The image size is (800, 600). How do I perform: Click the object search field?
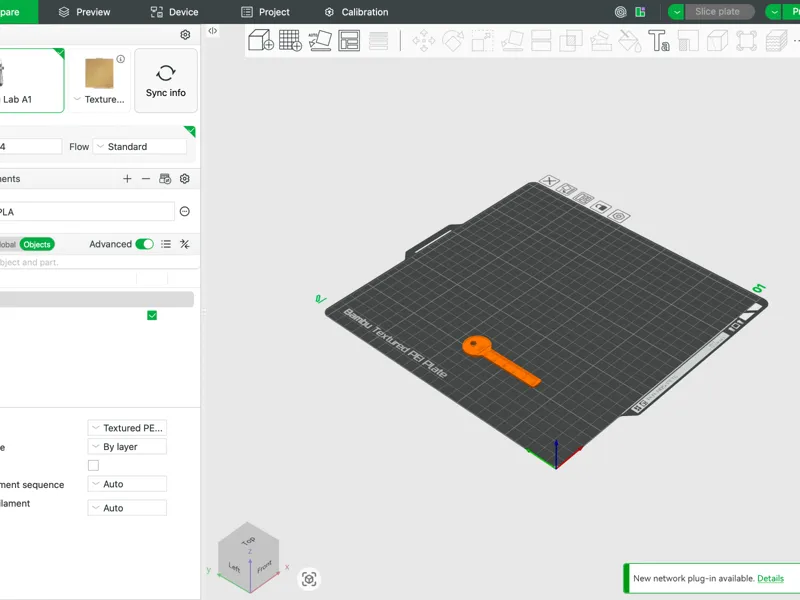pyautogui.click(x=99, y=262)
